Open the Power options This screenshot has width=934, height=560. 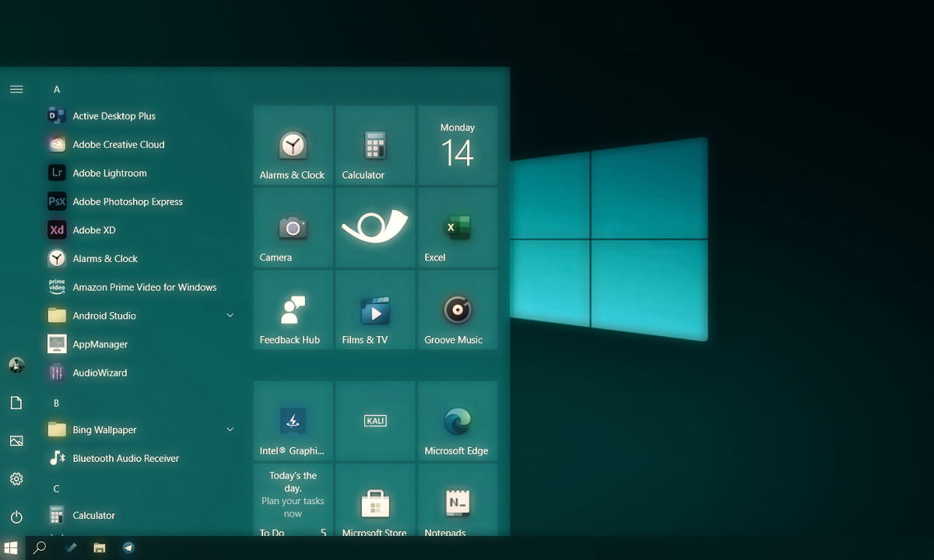pos(16,516)
